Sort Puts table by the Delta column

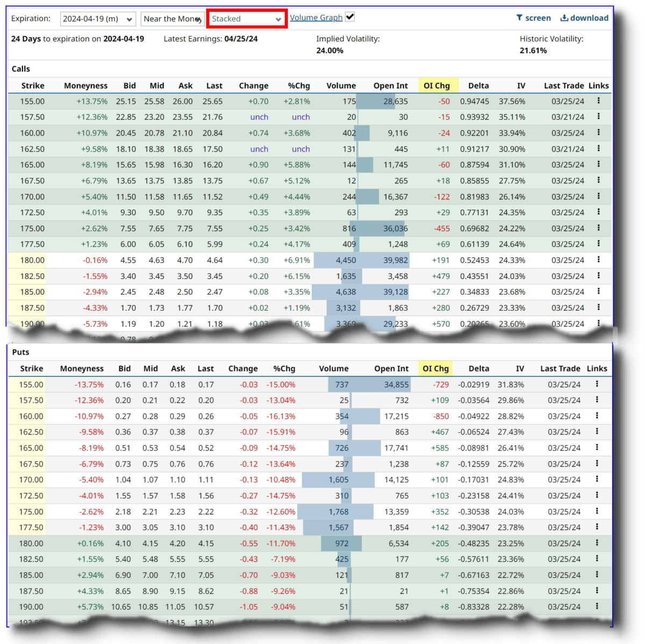coord(478,368)
